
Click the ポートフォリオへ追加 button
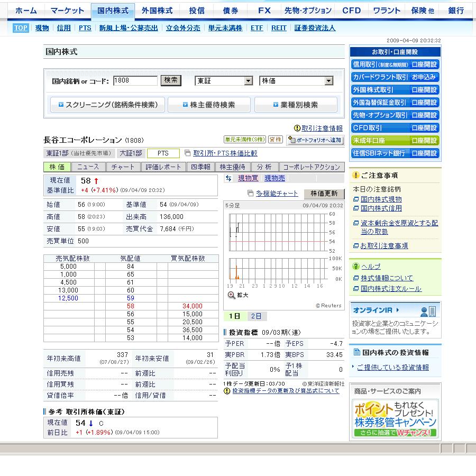315,140
